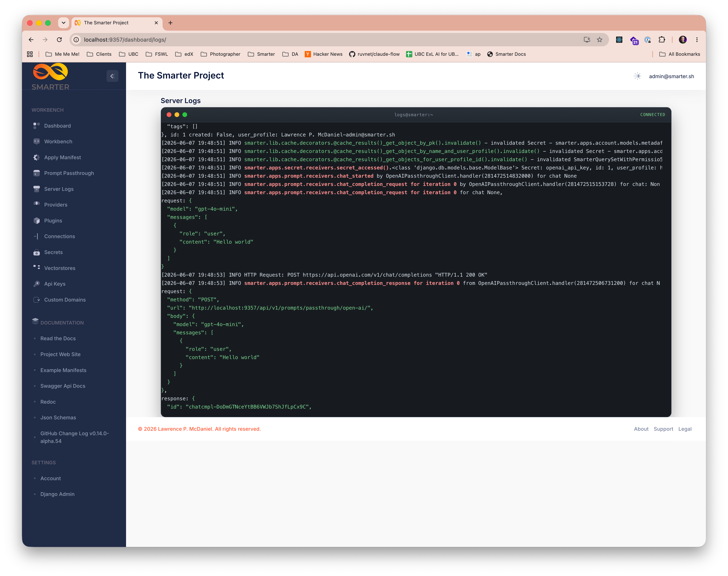This screenshot has height=576, width=728.
Task: Open UBC ExL AI for UB... bookmark
Action: tap(432, 54)
